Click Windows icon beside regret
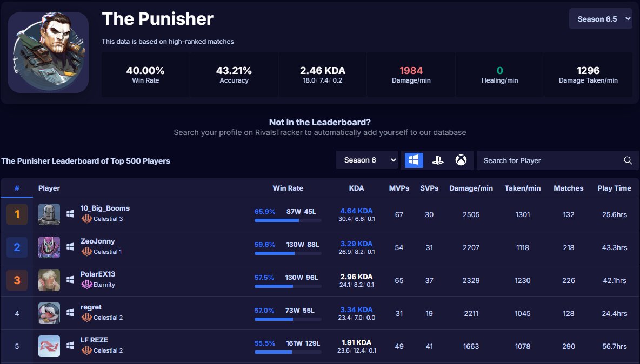Screen dimensions: 640x364 pyautogui.click(x=70, y=313)
